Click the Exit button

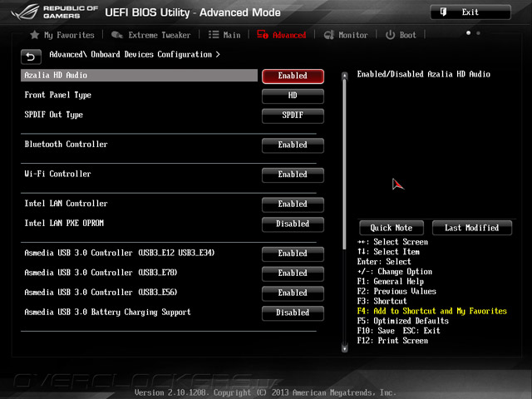470,12
